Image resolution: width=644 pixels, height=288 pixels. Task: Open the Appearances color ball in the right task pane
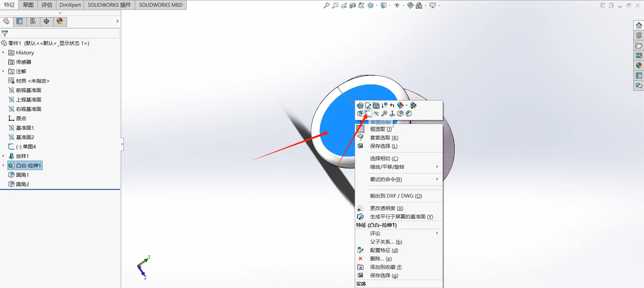[639, 66]
